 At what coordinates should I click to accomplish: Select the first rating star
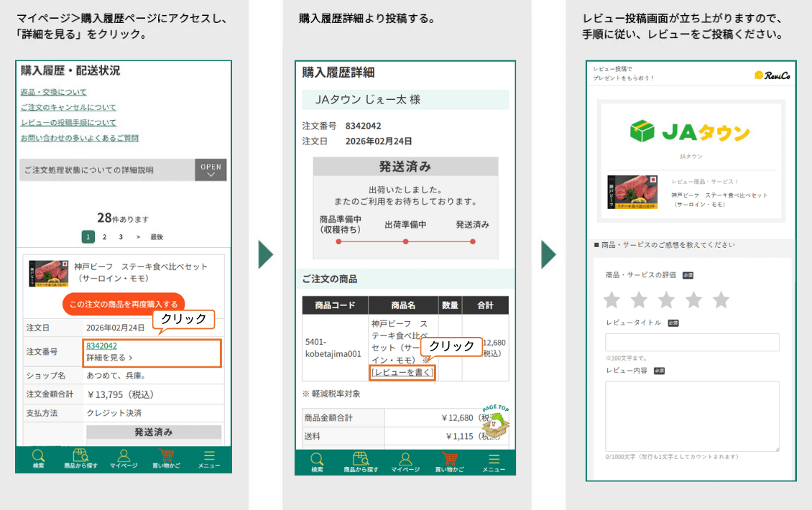[612, 300]
